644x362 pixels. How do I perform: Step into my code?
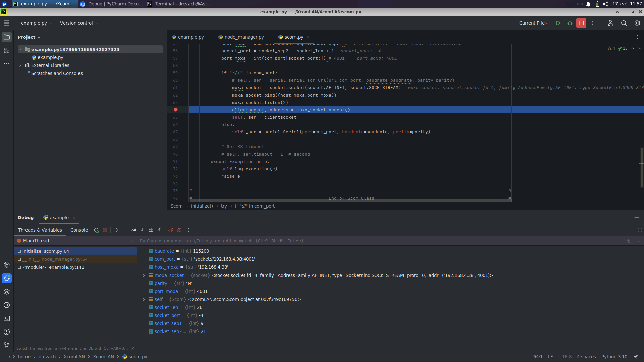pos(151,230)
